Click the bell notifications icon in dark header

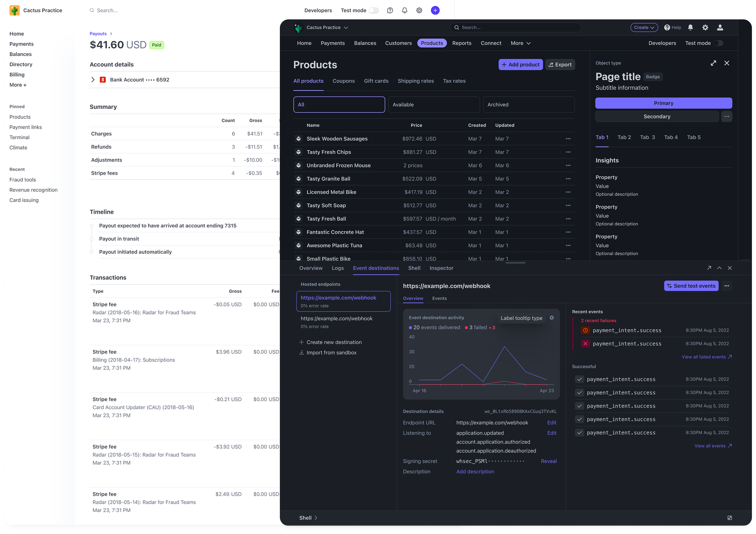(690, 27)
